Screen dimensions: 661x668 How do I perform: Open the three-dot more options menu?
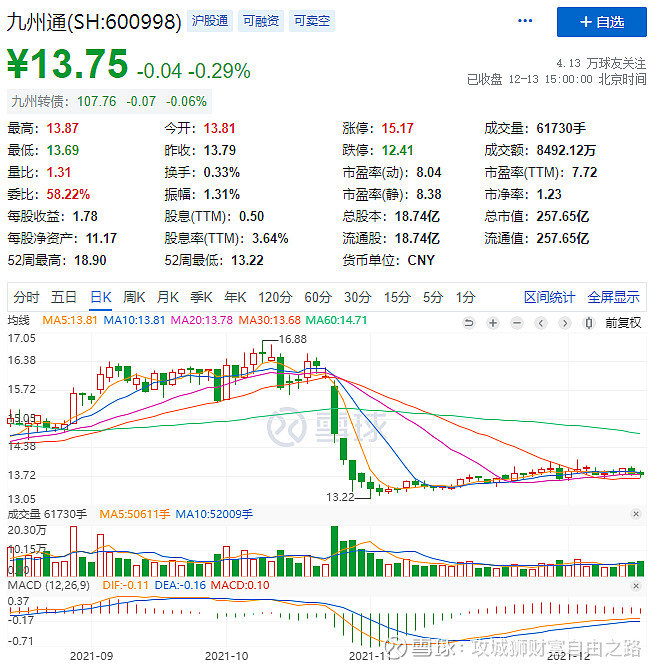coord(525,21)
